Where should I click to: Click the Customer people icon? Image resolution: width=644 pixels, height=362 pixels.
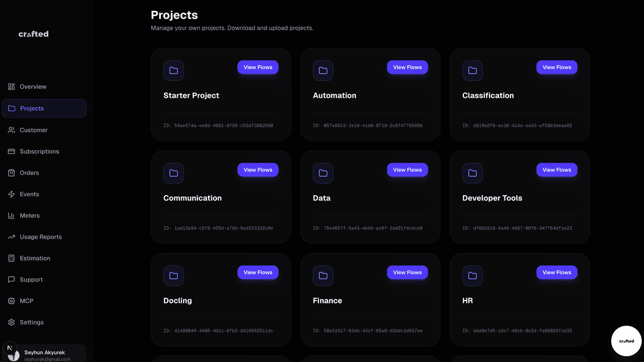[11, 130]
